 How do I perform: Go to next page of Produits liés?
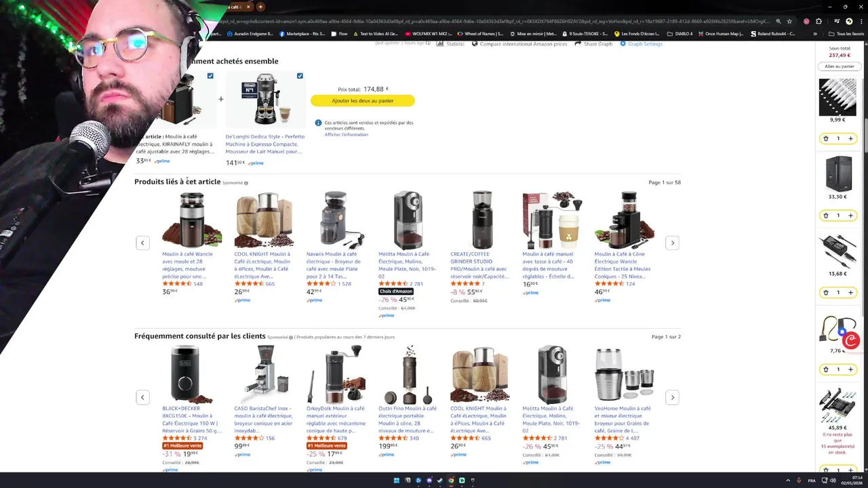(x=672, y=243)
